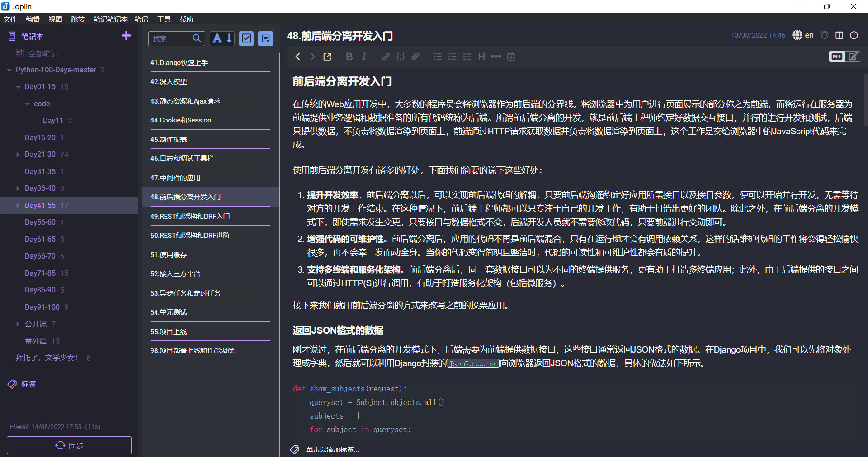Expand the Day36-40 notebook

tap(18, 188)
